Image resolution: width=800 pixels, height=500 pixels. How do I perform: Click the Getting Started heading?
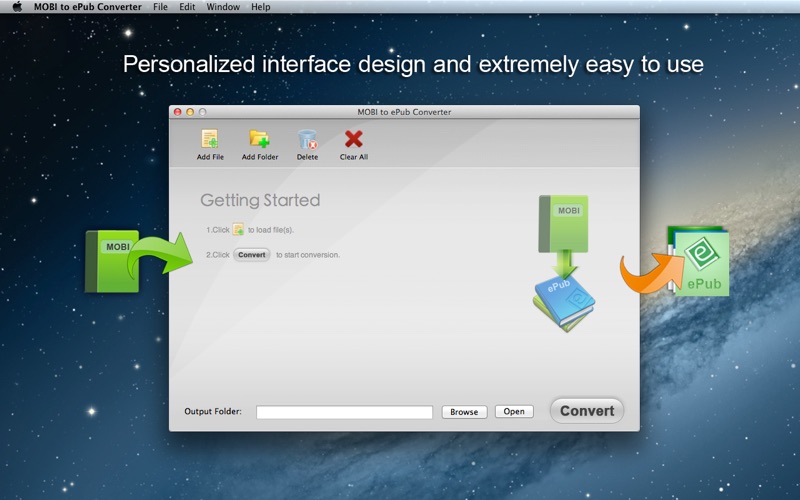[x=260, y=200]
